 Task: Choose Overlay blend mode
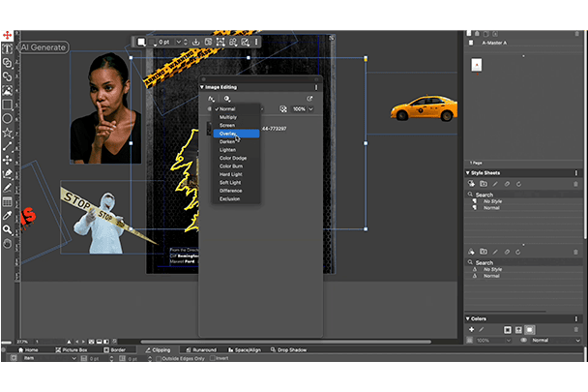click(x=228, y=134)
